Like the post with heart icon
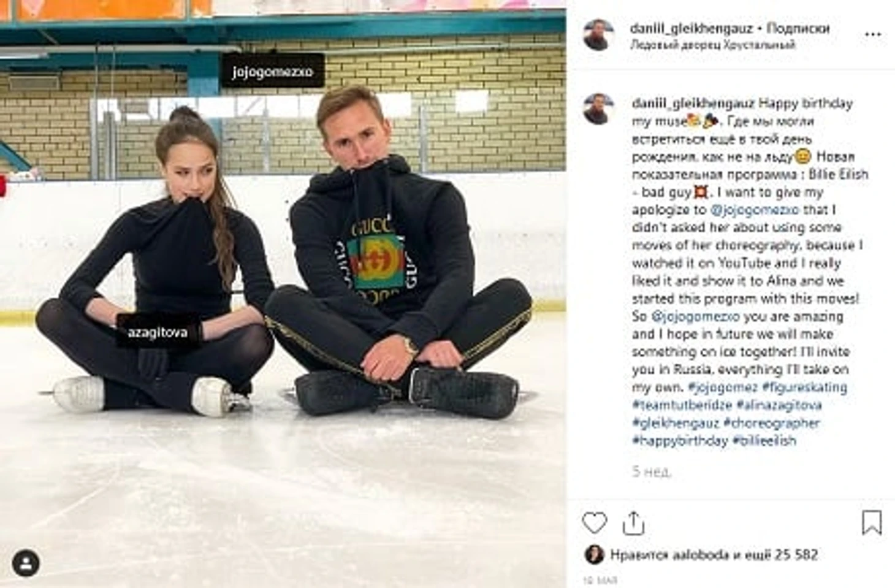 (594, 523)
